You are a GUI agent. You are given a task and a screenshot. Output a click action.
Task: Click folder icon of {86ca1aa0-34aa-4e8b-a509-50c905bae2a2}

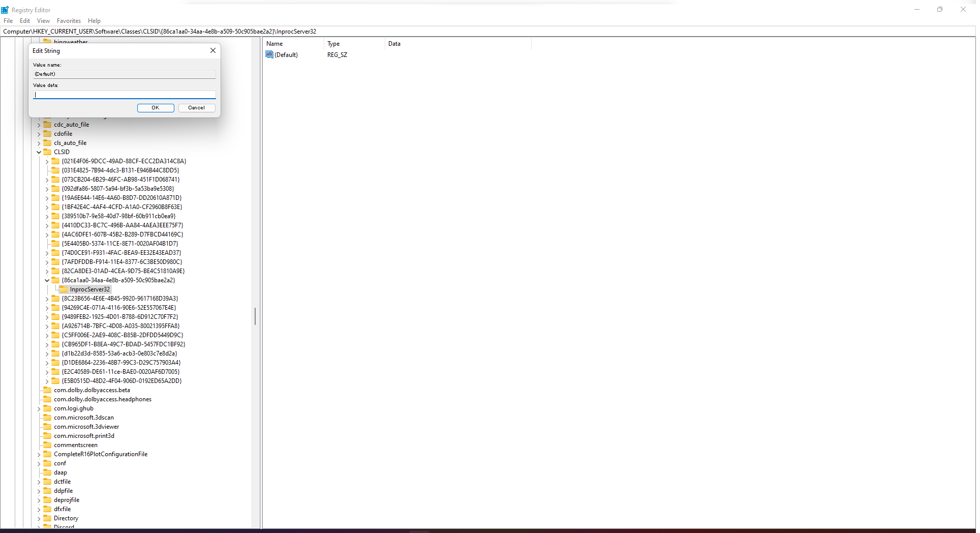coord(55,280)
